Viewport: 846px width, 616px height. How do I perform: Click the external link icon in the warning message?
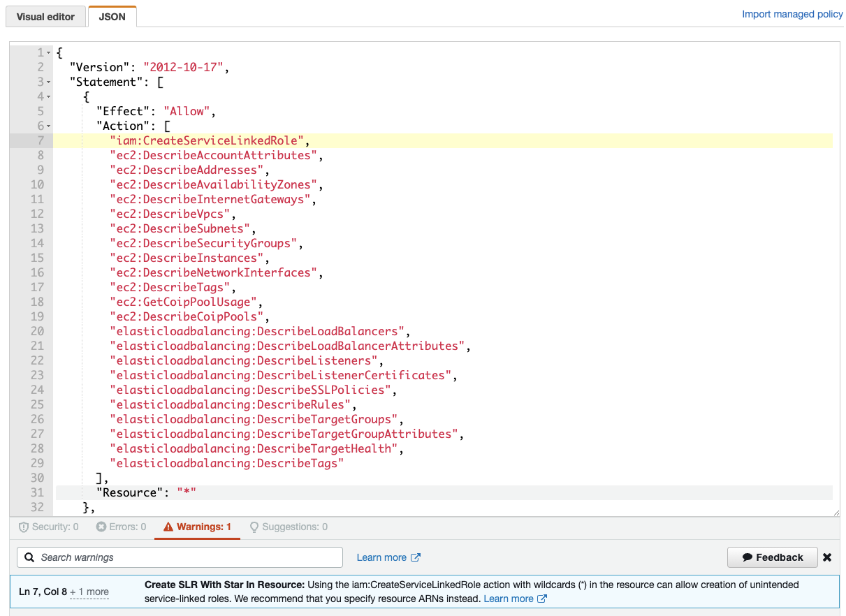coord(542,599)
